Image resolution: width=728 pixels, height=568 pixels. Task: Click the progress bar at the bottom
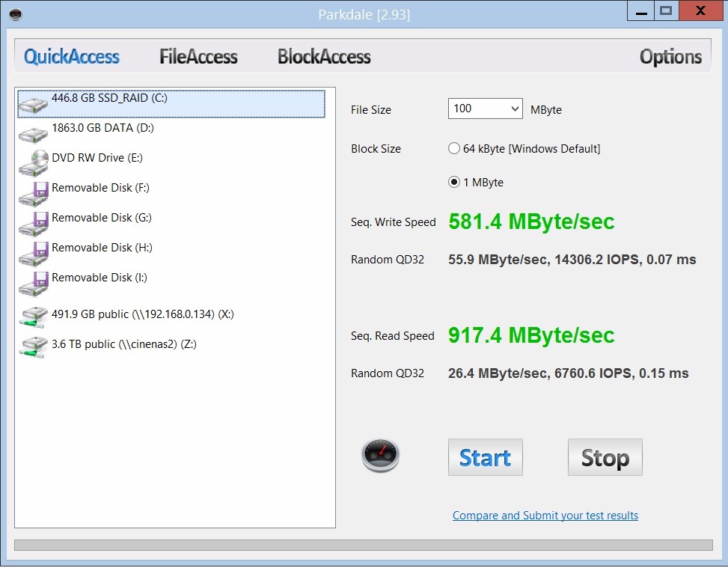pyautogui.click(x=364, y=546)
